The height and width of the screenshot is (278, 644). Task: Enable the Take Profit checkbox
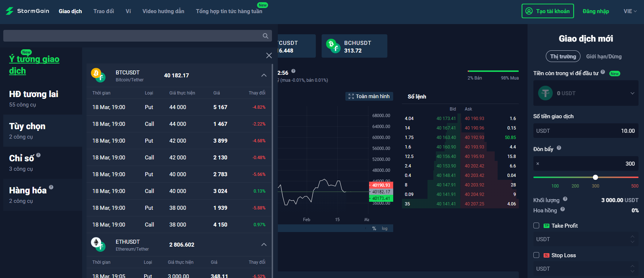tap(536, 225)
